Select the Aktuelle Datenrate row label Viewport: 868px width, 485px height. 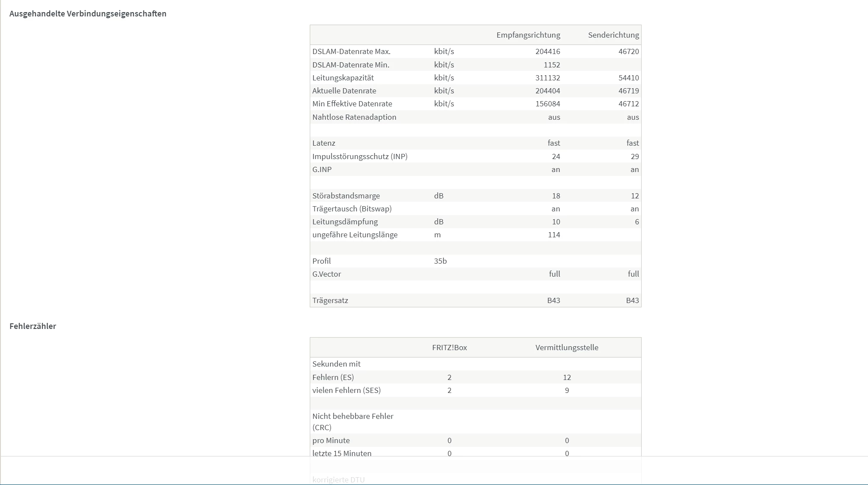344,91
